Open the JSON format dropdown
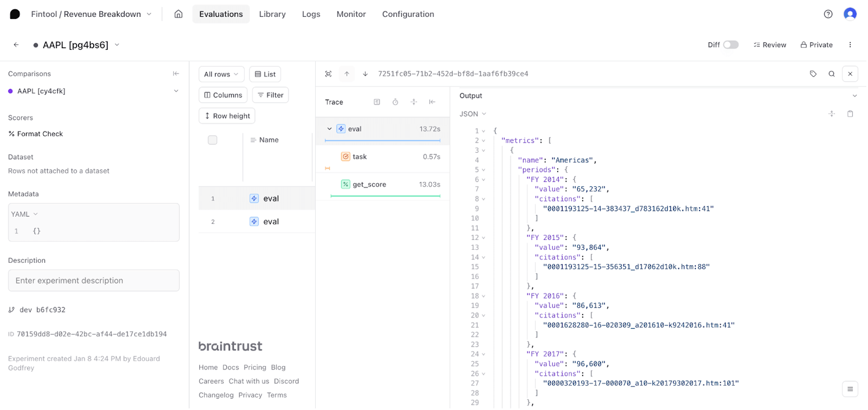 [x=473, y=114]
